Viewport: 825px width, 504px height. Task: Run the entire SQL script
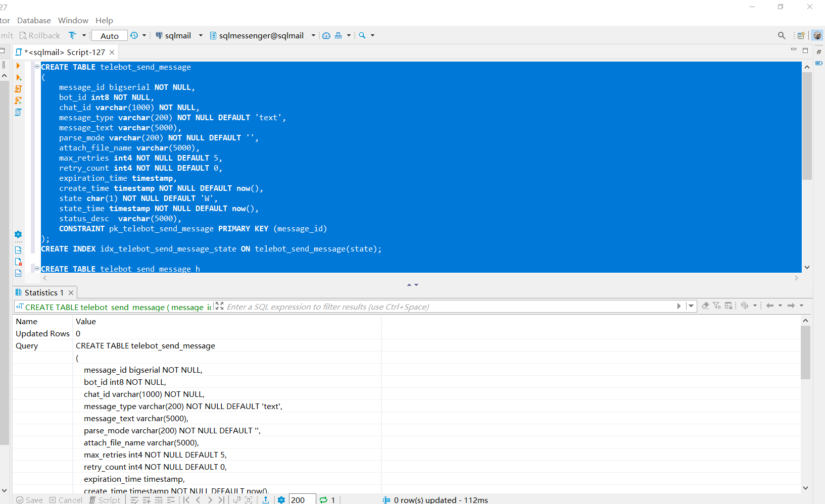click(x=18, y=89)
